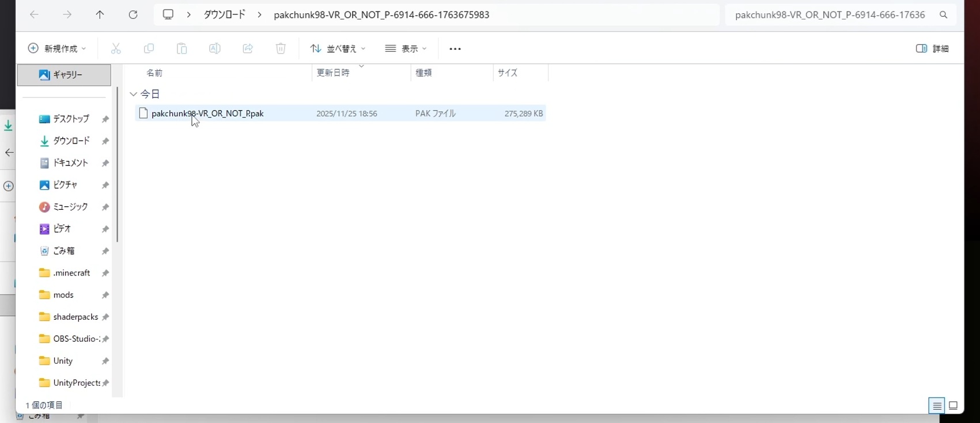Sort files by the サイズ column header
This screenshot has height=423, width=980.
[508, 73]
